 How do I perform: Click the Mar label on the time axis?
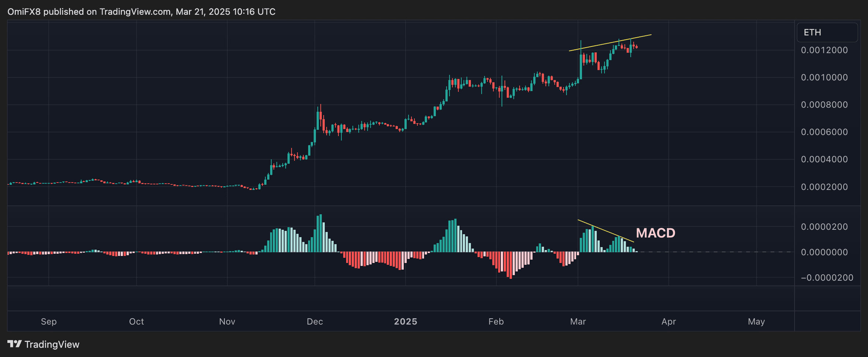pyautogui.click(x=578, y=321)
